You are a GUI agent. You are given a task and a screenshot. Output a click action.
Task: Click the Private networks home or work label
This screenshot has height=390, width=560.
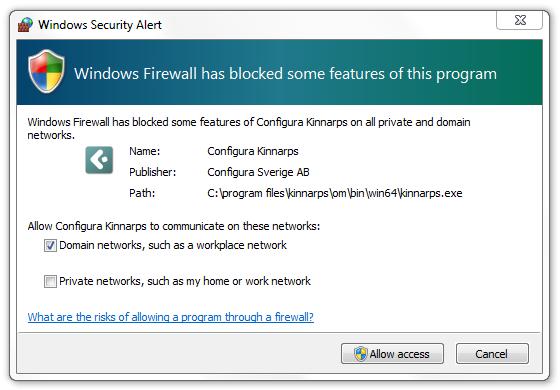tap(185, 281)
